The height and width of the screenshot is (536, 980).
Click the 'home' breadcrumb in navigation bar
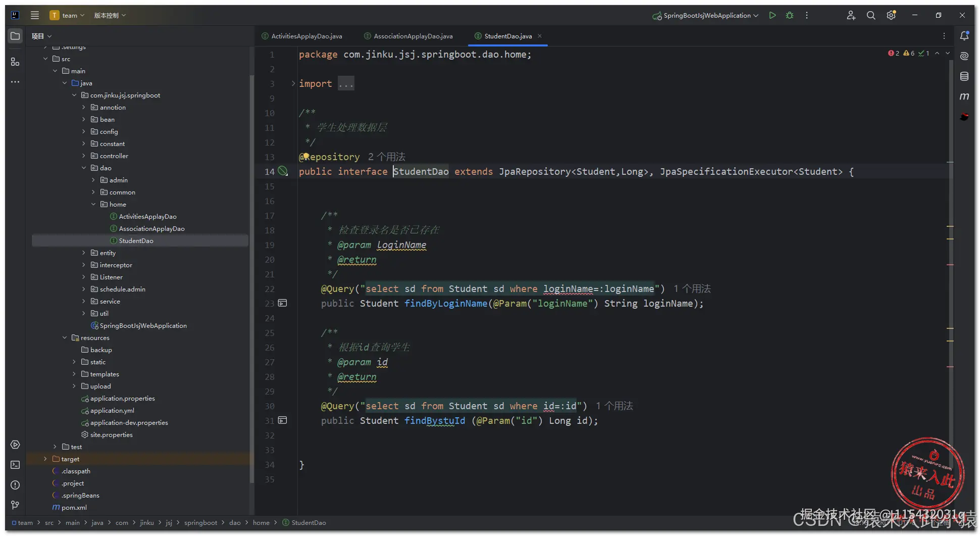click(x=261, y=522)
